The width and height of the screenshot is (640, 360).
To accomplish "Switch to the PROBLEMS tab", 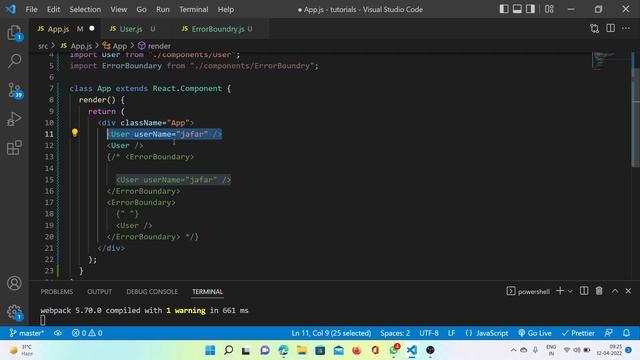I will tap(57, 291).
